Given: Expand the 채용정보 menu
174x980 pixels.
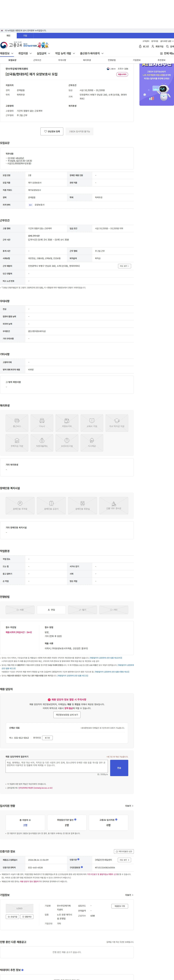Looking at the screenshot, I should tap(7, 54).
